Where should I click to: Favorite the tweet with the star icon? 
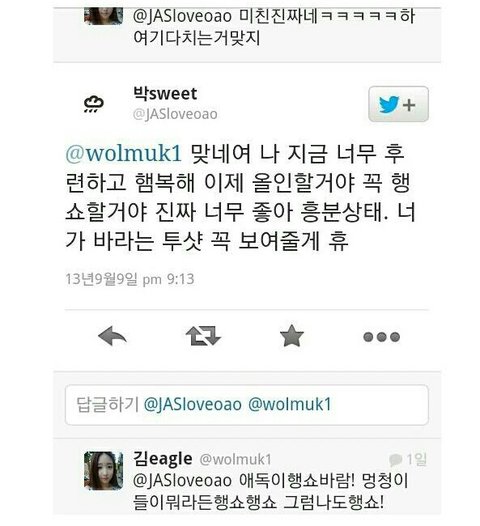(x=291, y=336)
